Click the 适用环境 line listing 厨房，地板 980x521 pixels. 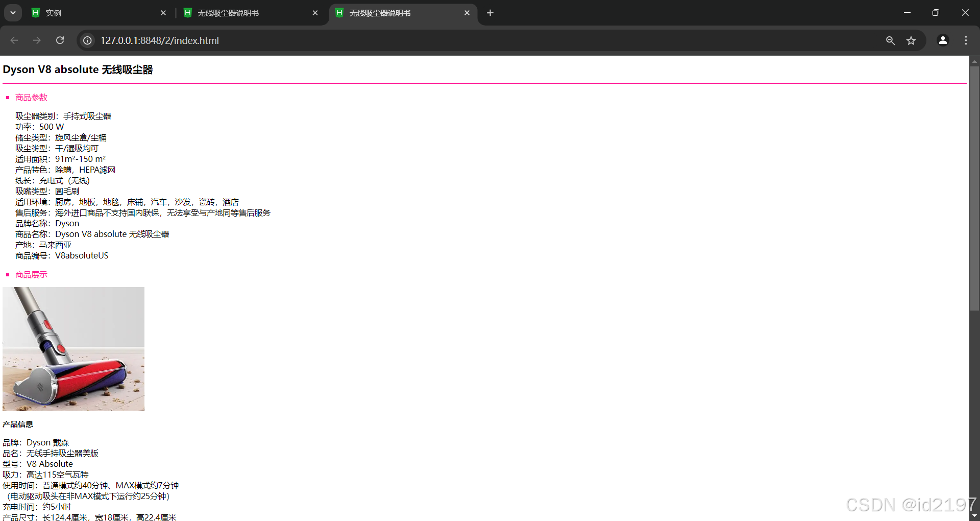click(127, 202)
